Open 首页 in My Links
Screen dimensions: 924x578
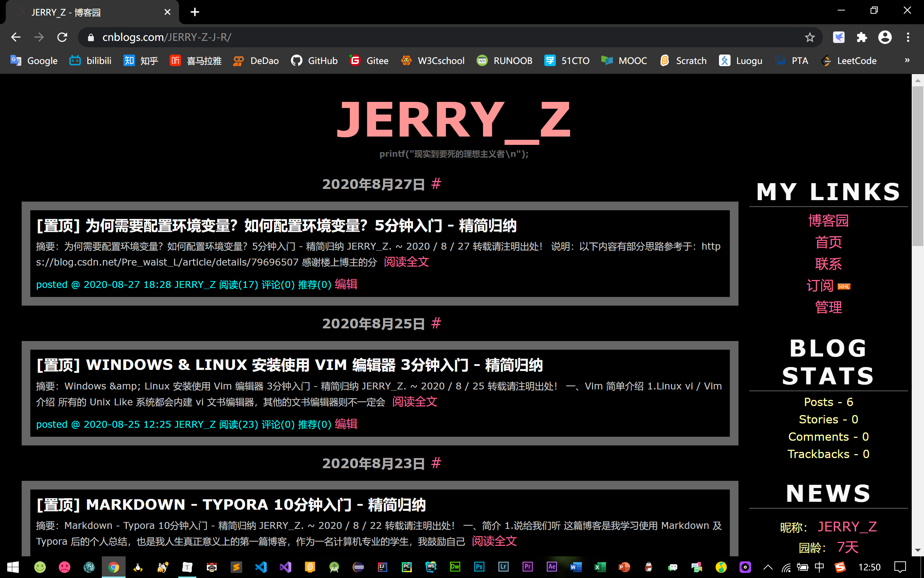coord(828,242)
